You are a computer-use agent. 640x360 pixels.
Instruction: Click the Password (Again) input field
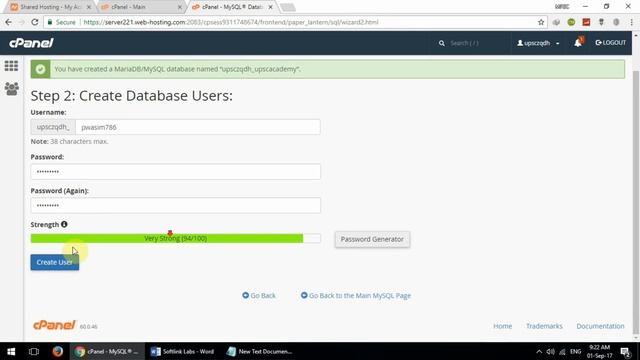click(176, 205)
